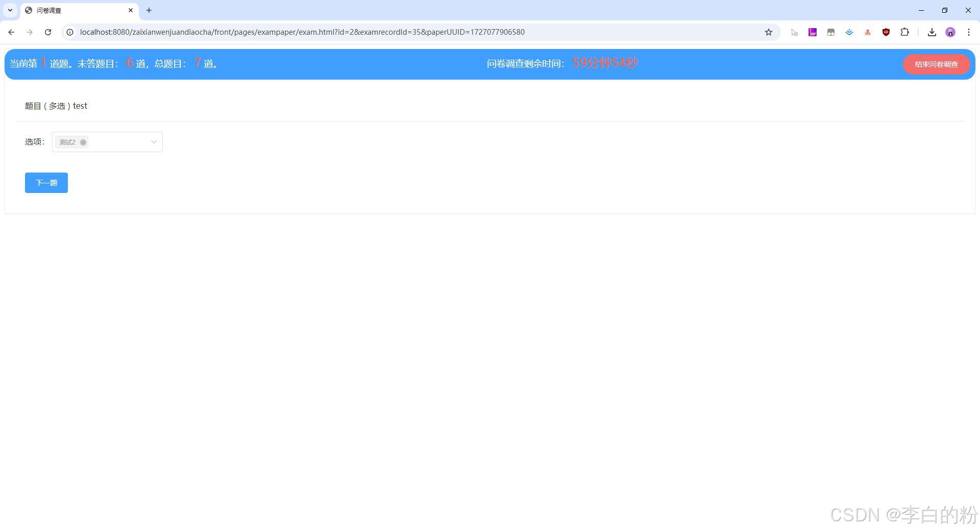This screenshot has width=980, height=531.
Task: Open a new browser tab
Action: (149, 10)
